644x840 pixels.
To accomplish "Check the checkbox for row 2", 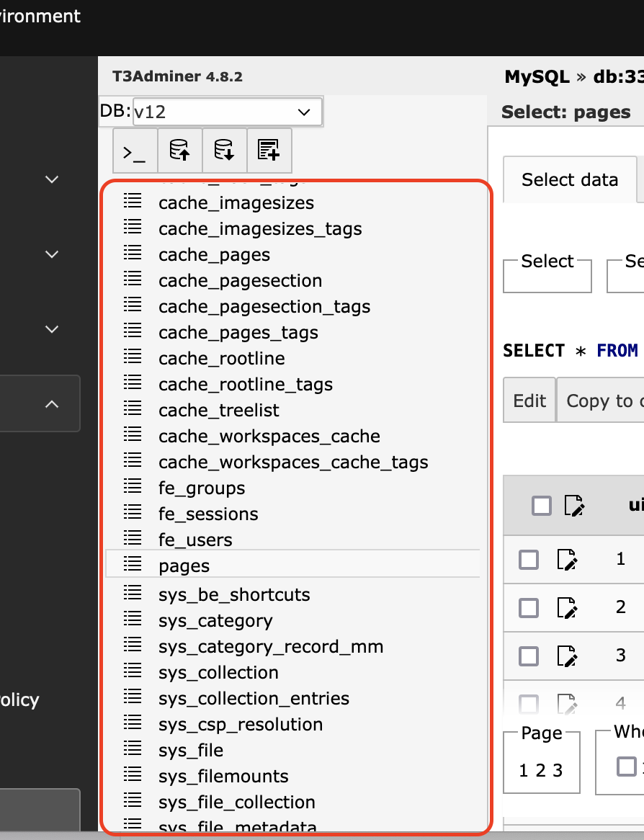I will point(529,608).
